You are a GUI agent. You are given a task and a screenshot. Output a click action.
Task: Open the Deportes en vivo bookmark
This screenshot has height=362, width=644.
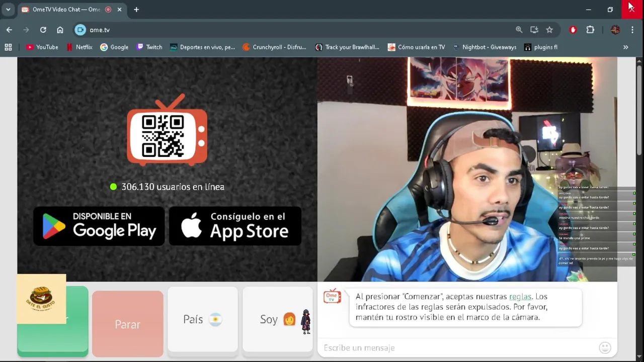(202, 47)
